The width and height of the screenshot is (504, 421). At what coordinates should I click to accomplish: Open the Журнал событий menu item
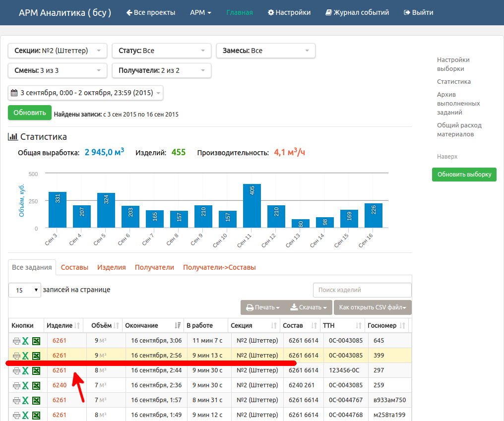tap(357, 12)
